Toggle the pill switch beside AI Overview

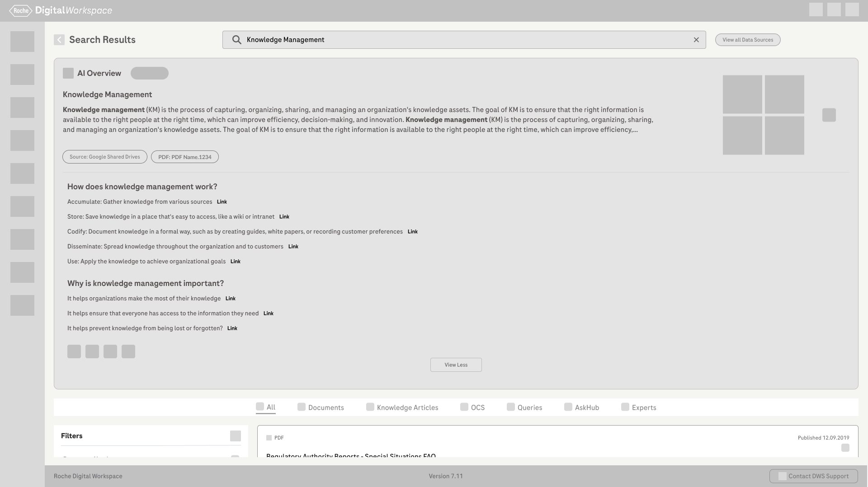pos(150,73)
